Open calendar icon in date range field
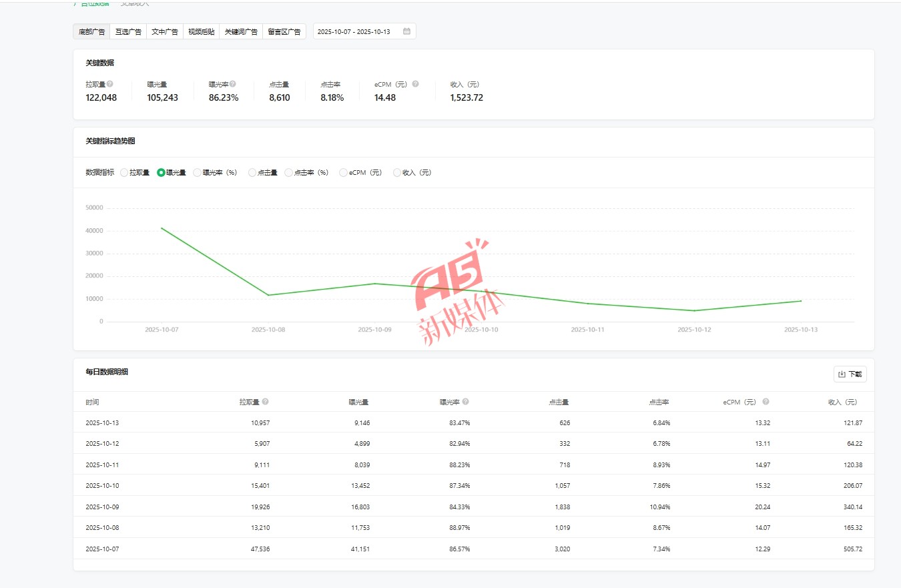Screen dimensions: 901x588 click(x=406, y=31)
